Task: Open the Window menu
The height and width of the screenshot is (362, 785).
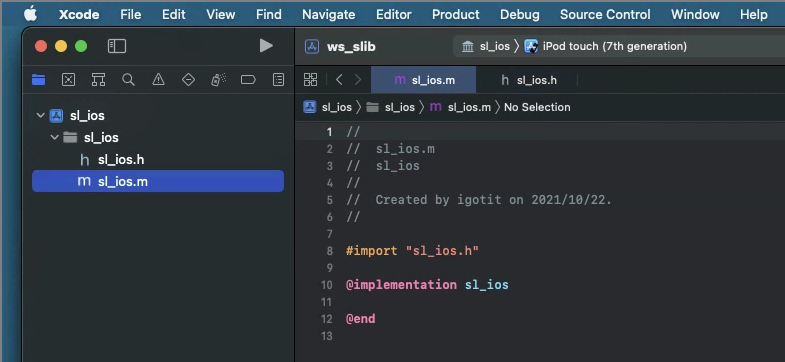Action: [x=695, y=15]
